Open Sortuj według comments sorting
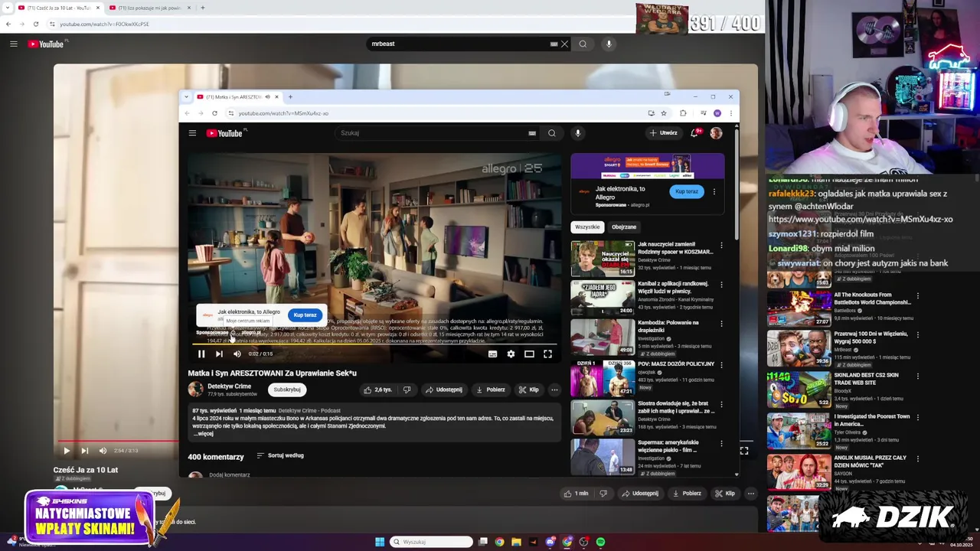Viewport: 980px width, 551px height. point(280,455)
